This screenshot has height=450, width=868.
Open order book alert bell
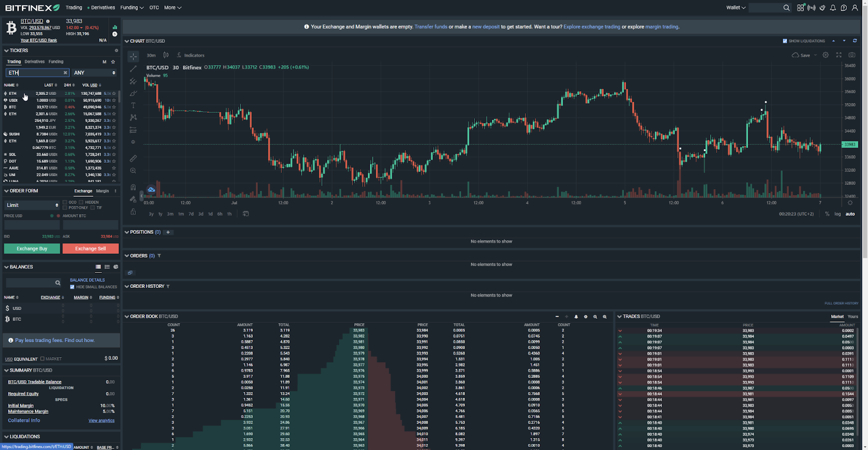(576, 317)
